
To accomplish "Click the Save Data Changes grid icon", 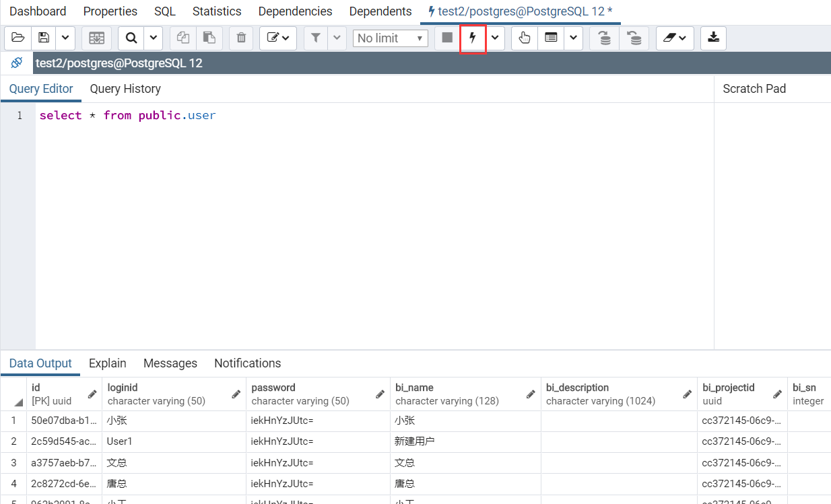I will [96, 38].
